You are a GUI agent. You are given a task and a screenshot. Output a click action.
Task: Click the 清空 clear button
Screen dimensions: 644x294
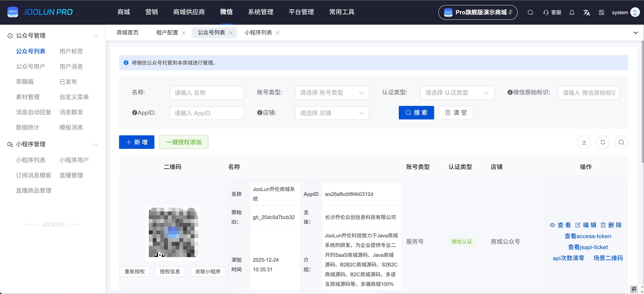(456, 113)
